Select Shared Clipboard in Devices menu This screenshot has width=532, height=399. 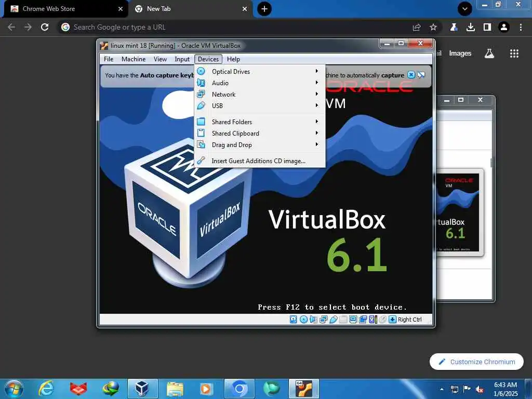260,134
